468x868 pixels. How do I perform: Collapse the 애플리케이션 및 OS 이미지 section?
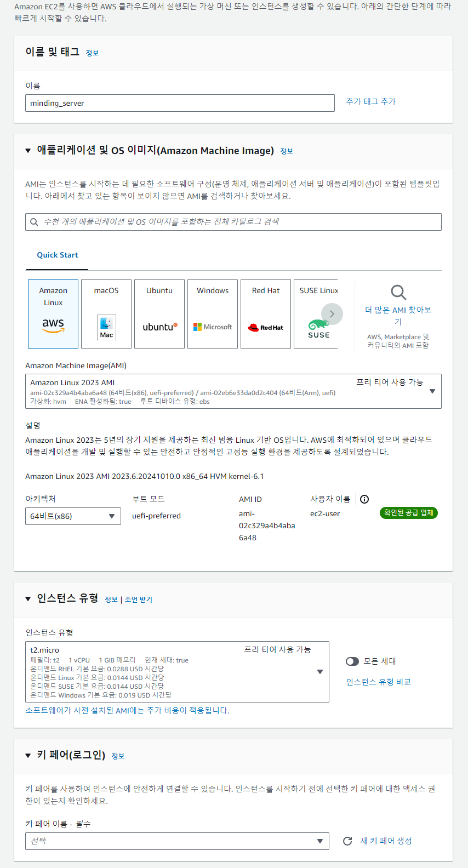coord(28,151)
